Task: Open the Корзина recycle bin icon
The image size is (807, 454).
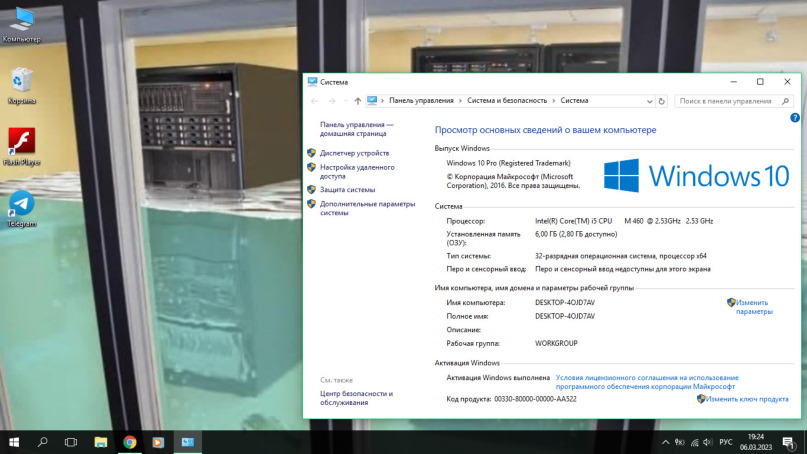Action: point(22,86)
